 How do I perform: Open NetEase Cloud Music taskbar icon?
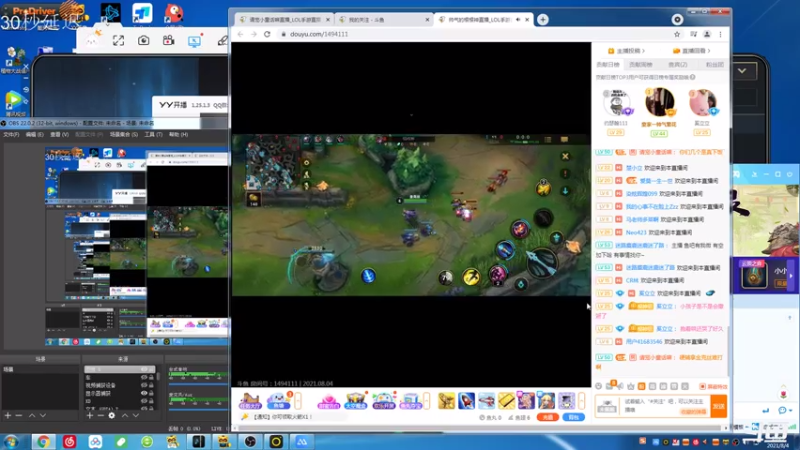click(69, 441)
